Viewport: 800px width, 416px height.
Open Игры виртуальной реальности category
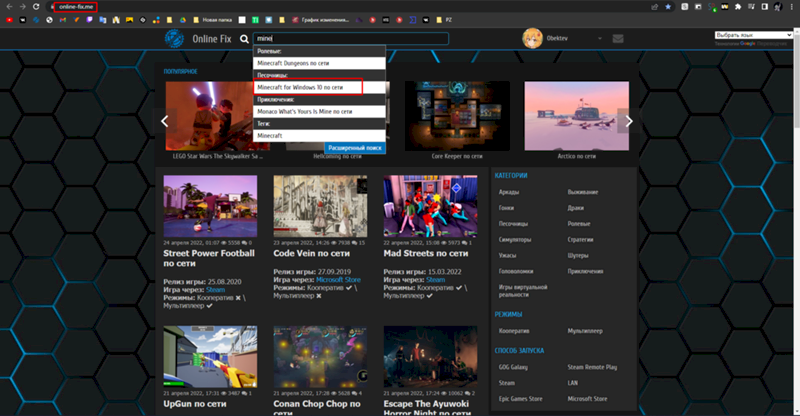523,290
